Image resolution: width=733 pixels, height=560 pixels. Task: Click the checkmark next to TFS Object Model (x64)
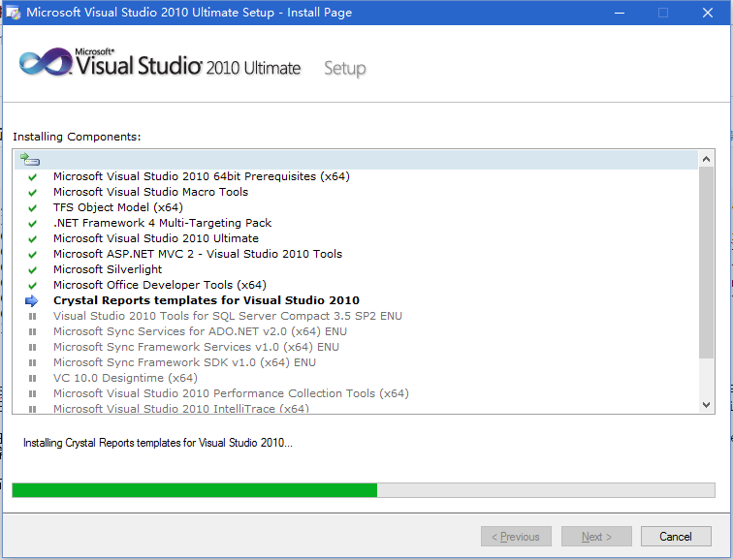tap(32, 208)
